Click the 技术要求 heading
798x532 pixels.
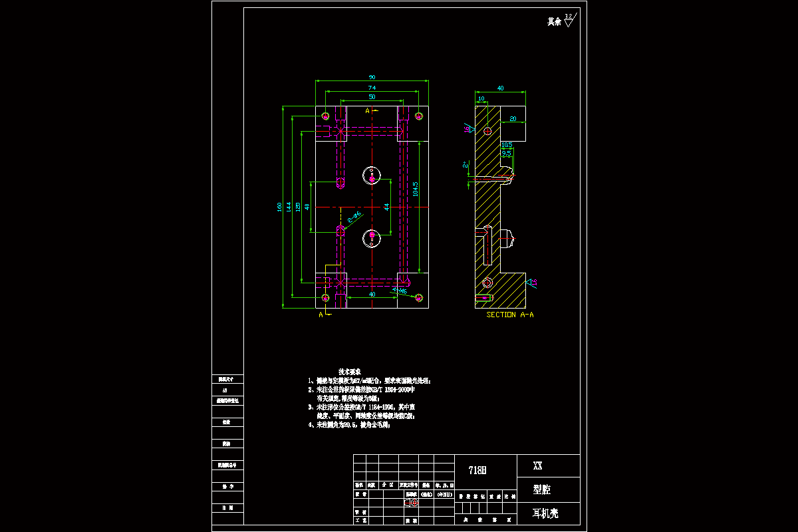(x=349, y=371)
